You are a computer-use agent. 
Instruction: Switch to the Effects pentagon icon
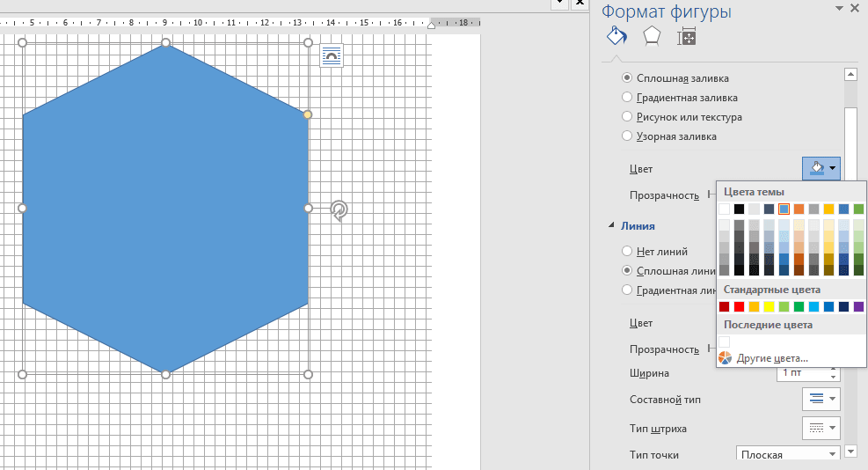(x=652, y=36)
